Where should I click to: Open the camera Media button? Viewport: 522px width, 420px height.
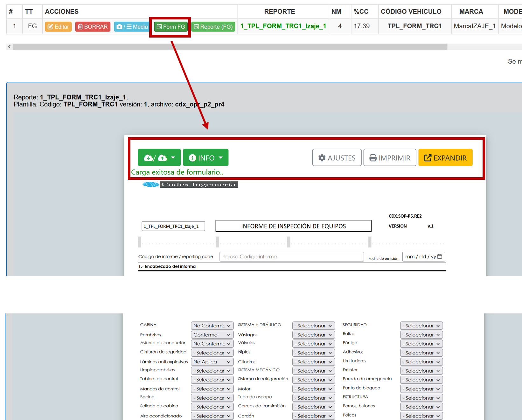(x=132, y=27)
